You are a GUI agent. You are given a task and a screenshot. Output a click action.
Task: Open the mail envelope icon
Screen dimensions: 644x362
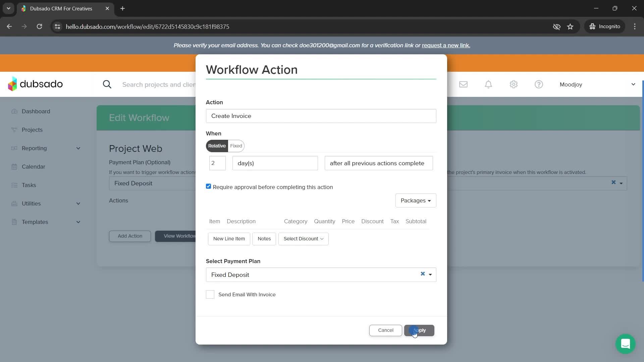coord(463,84)
